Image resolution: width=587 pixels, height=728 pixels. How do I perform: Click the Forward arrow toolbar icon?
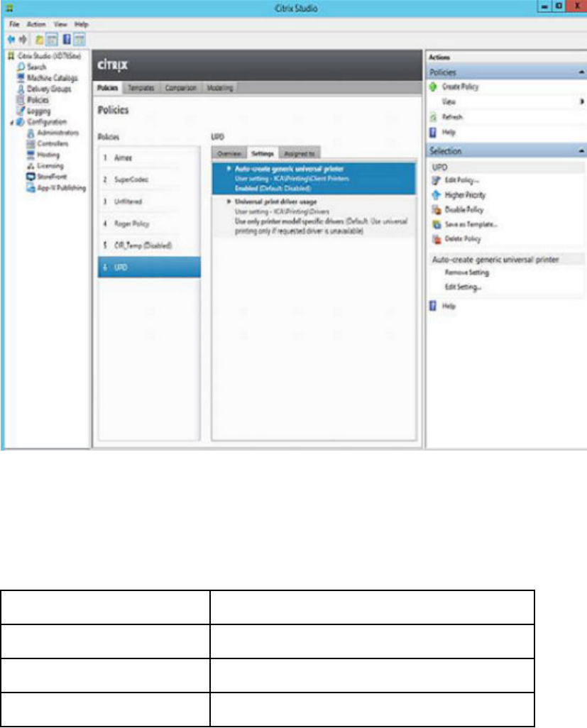click(x=23, y=40)
